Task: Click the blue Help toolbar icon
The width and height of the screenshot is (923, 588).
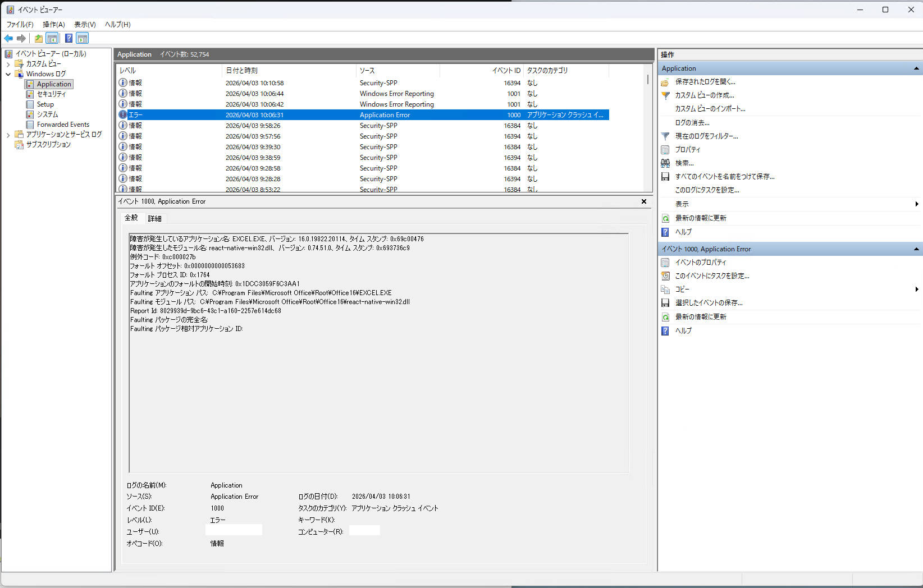Action: 68,38
